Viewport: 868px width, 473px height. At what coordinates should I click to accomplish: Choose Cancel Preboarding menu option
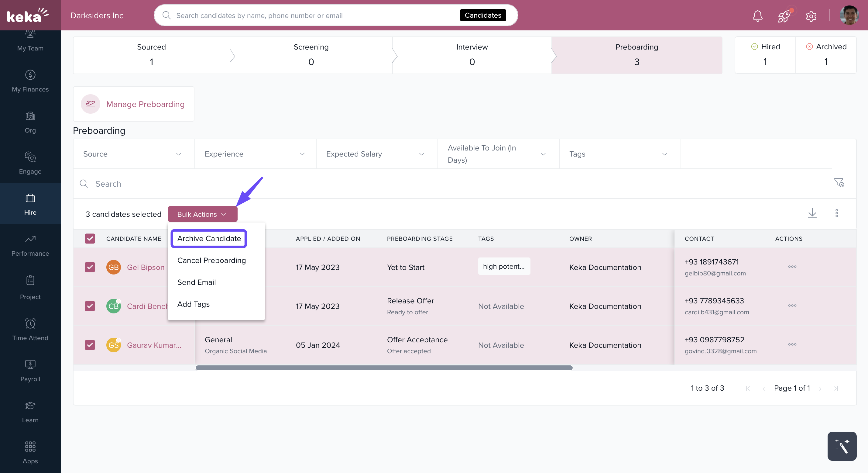coord(211,261)
